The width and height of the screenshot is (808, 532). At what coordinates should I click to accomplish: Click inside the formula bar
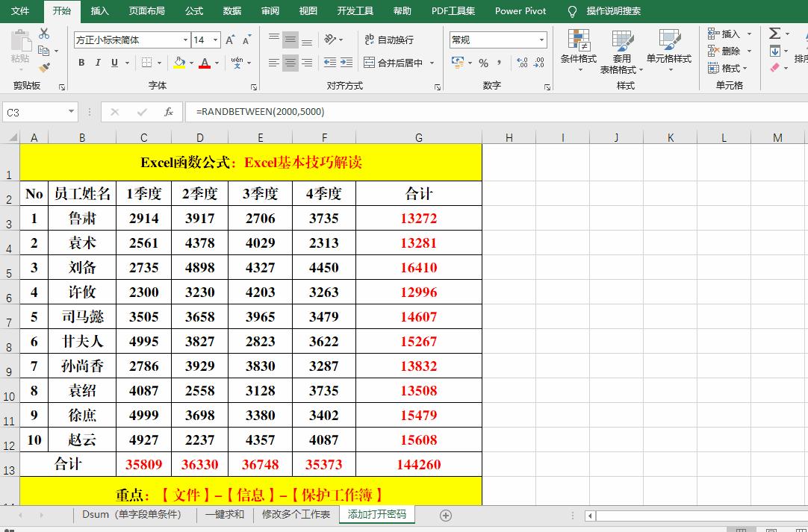click(x=299, y=111)
